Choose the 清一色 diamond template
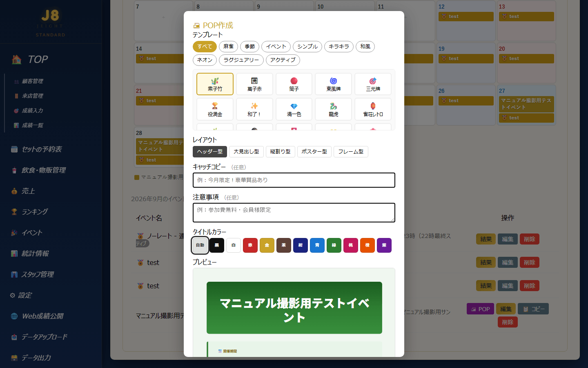Image resolution: width=588 pixels, height=368 pixels. coord(294,109)
